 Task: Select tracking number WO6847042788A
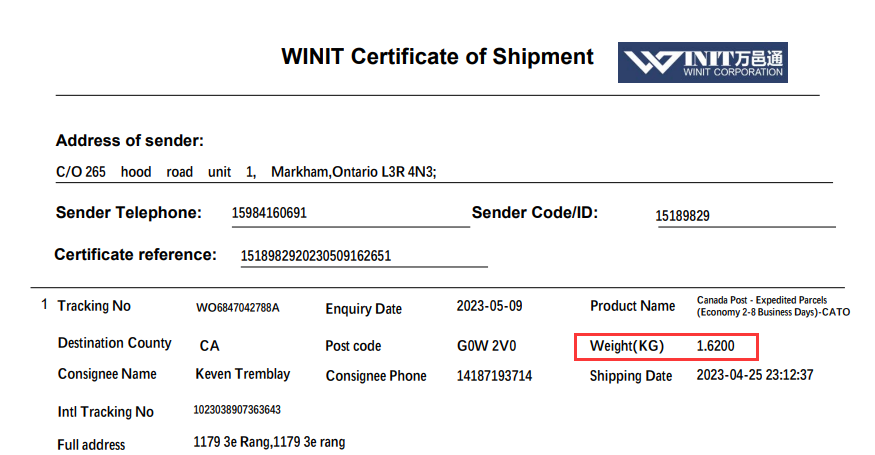point(238,308)
